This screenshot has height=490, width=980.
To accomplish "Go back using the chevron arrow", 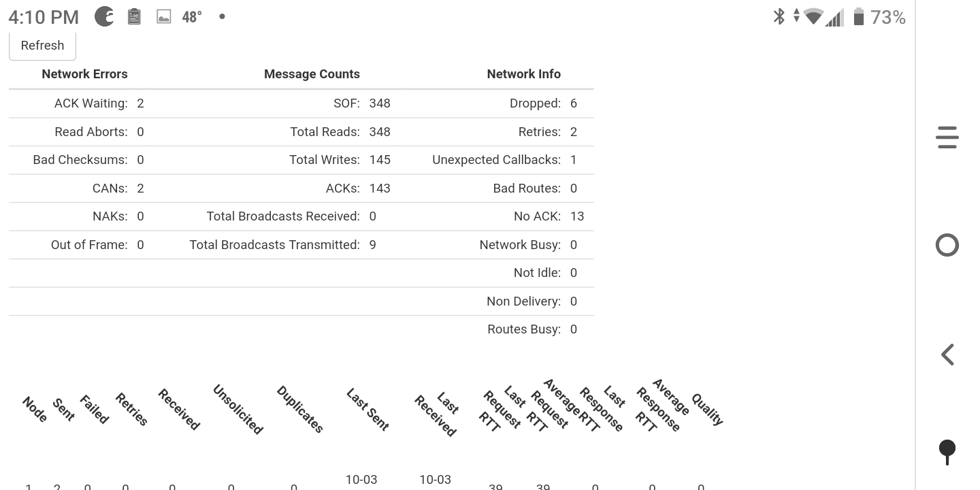I will tap(947, 354).
